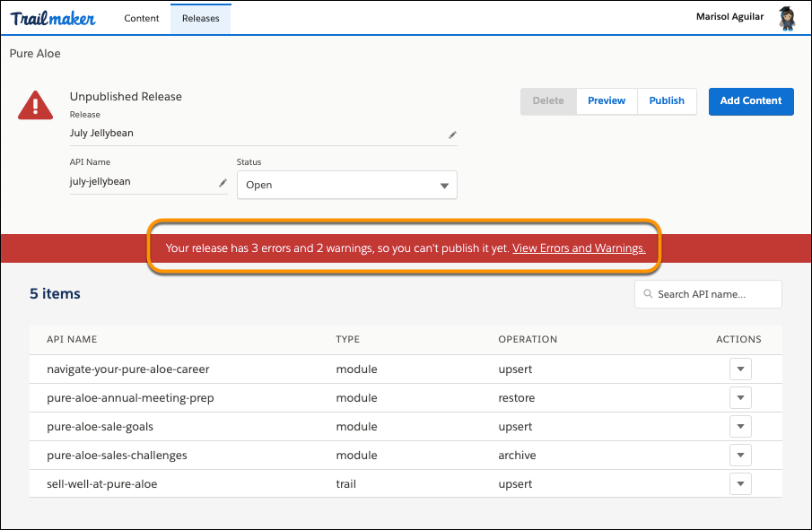Click the Publish button
Viewport: 812px width, 530px height.
[667, 100]
